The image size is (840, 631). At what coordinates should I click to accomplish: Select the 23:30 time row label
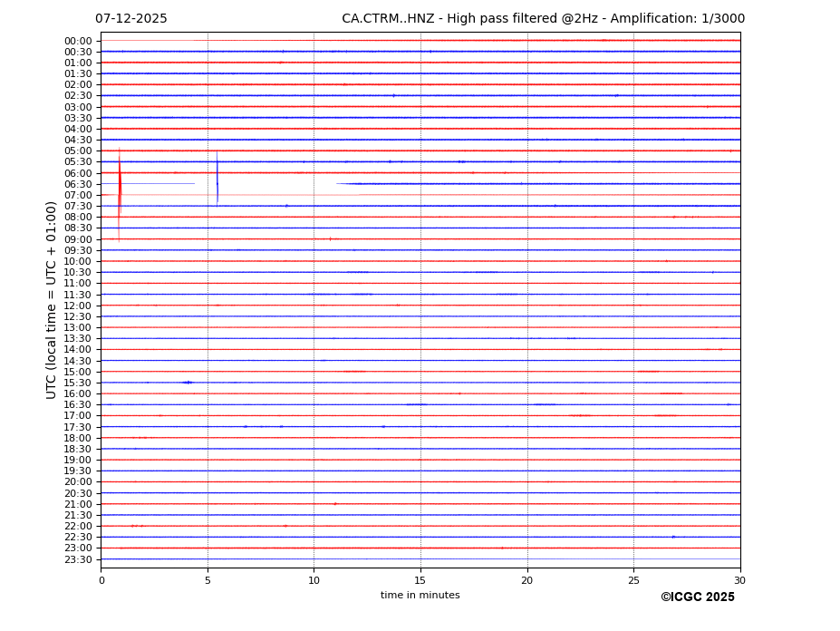tap(78, 559)
